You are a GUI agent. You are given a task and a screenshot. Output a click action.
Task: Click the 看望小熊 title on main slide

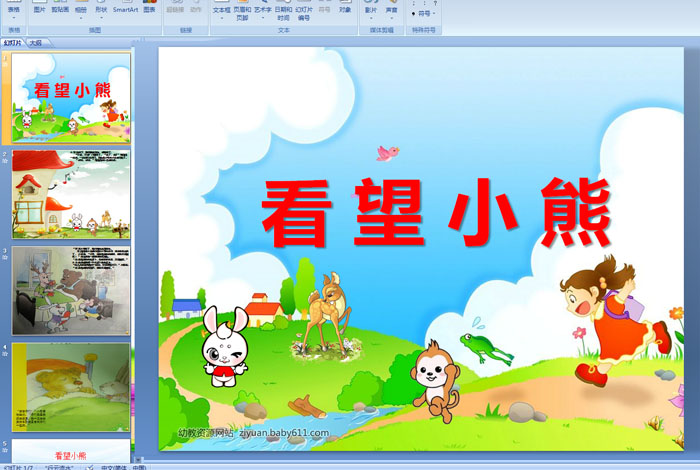point(436,212)
